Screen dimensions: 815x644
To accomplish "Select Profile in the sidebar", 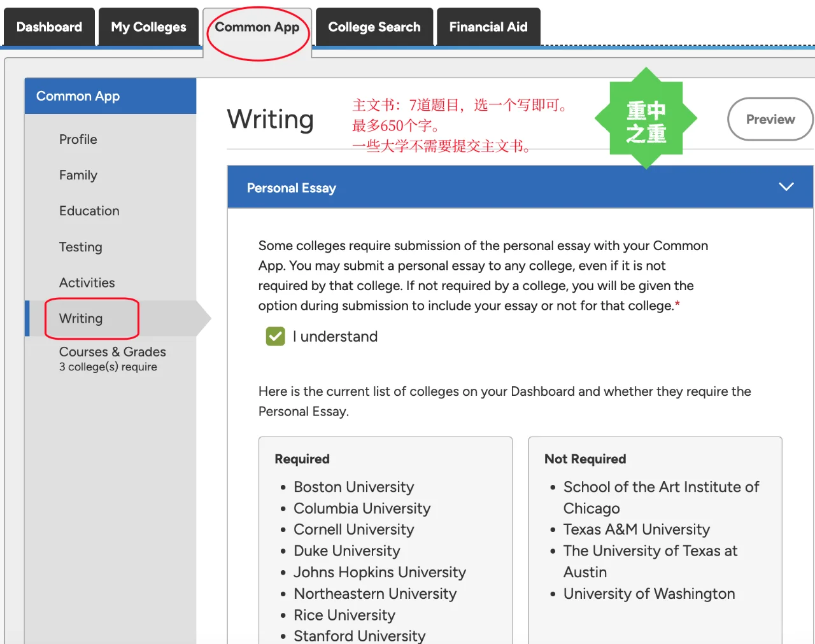I will pos(78,139).
